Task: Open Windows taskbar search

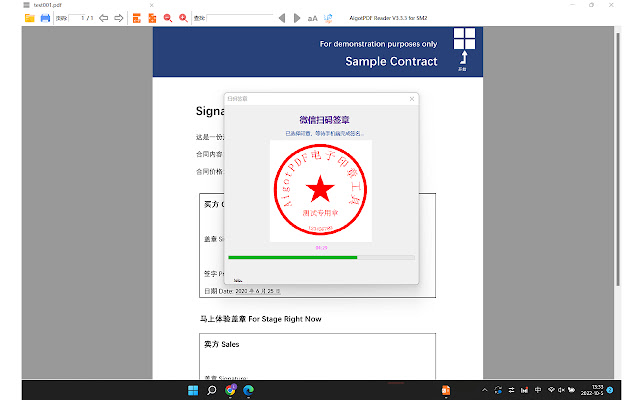Action: pyautogui.click(x=211, y=390)
